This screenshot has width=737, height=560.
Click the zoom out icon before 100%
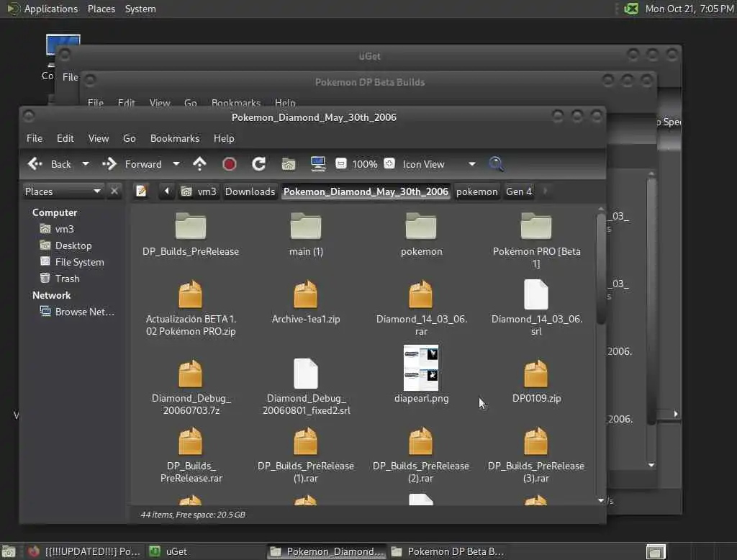pos(341,164)
